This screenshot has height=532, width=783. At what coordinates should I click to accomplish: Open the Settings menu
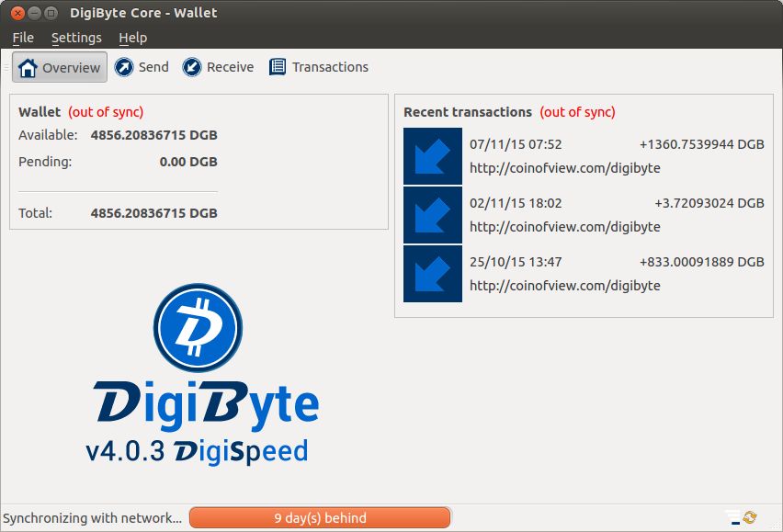coord(75,38)
